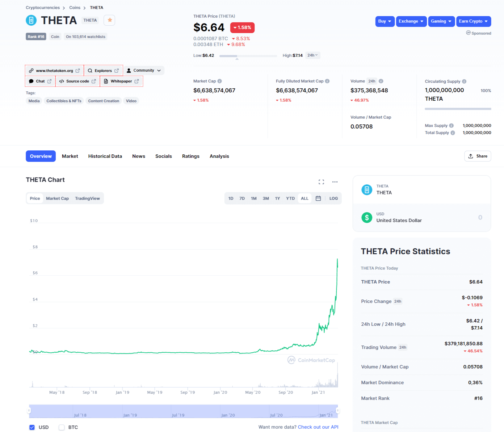Click the Sponsored label icon
This screenshot has width=504, height=432.
(x=468, y=33)
